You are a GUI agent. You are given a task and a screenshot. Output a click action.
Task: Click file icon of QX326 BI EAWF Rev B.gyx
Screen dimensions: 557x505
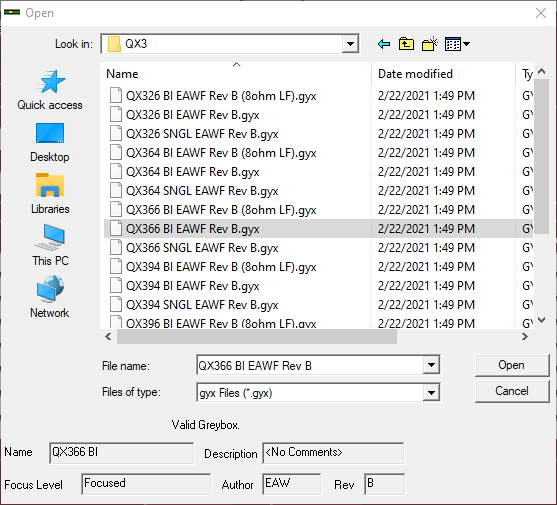(116, 115)
